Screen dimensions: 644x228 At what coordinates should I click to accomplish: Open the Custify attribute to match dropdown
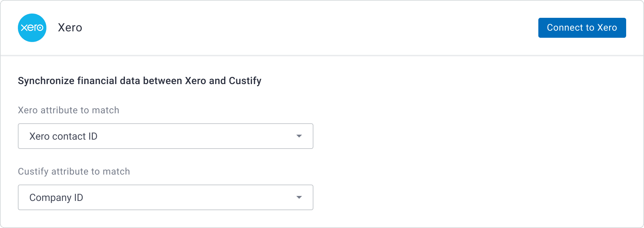pos(165,197)
